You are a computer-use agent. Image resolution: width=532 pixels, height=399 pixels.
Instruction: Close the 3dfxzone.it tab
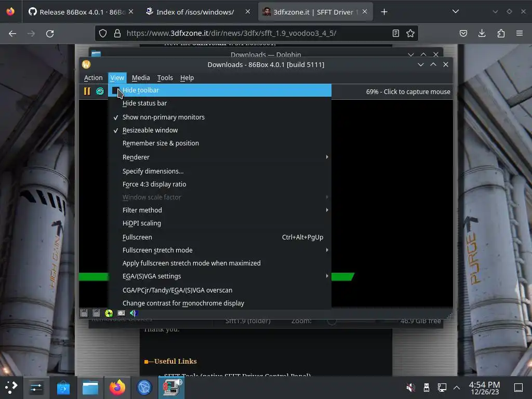365,11
